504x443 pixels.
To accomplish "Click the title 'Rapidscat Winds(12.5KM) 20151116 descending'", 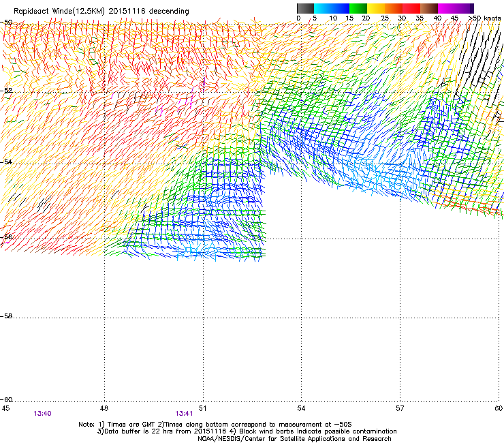I will click(101, 12).
